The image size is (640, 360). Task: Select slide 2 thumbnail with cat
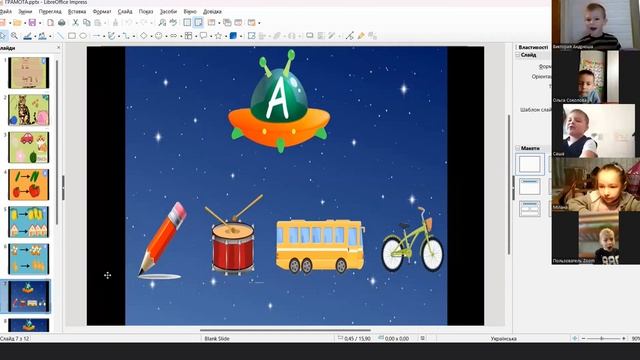[29, 110]
